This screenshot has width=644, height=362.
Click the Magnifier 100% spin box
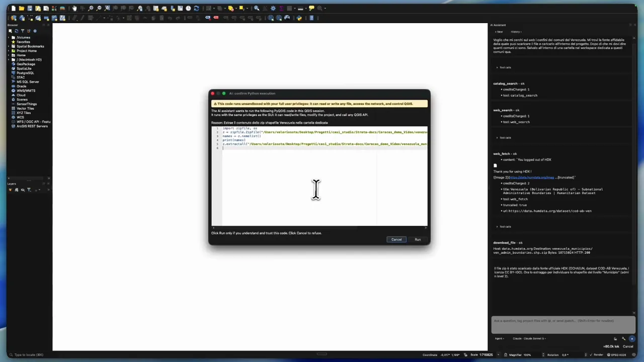[x=533, y=354]
